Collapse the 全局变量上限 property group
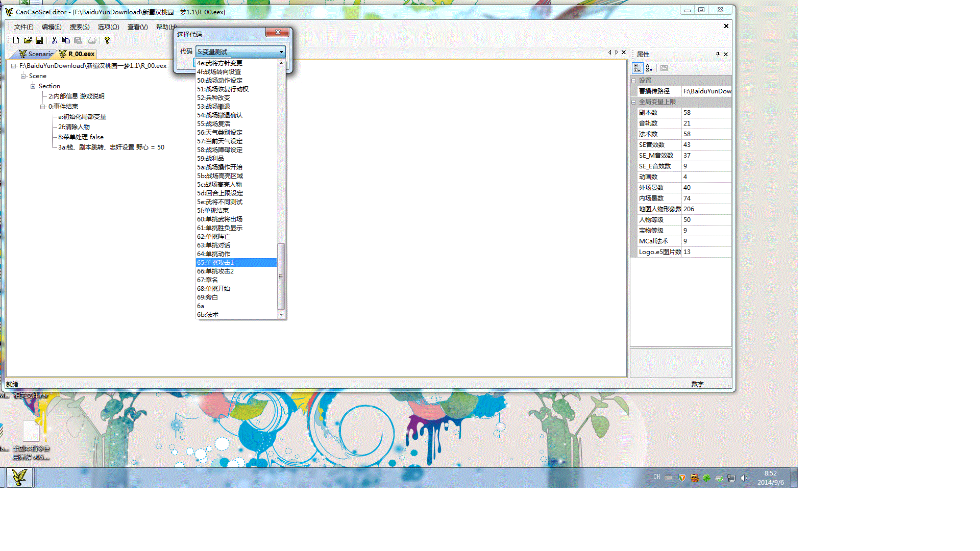 (634, 102)
